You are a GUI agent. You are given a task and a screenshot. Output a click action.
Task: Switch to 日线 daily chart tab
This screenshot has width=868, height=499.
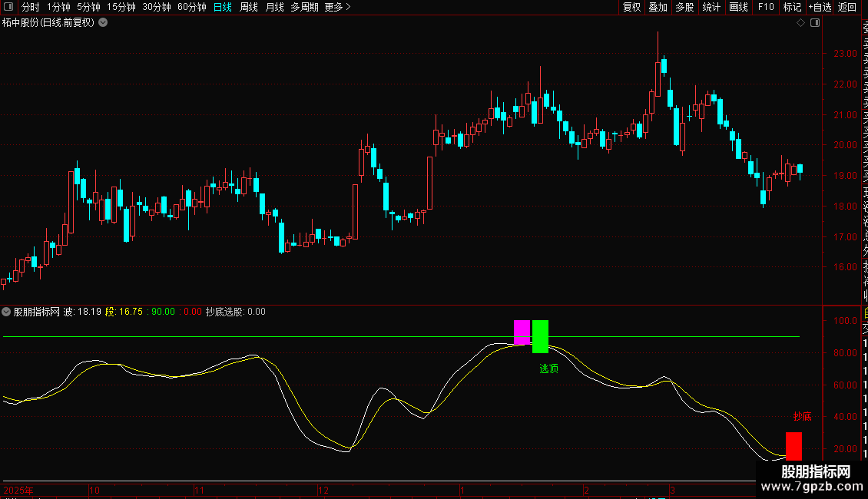click(223, 7)
